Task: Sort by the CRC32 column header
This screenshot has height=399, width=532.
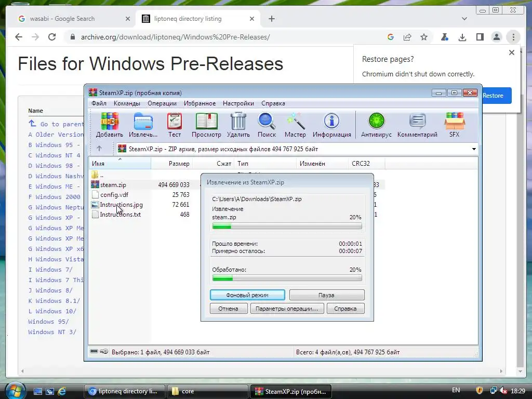Action: pos(366,164)
